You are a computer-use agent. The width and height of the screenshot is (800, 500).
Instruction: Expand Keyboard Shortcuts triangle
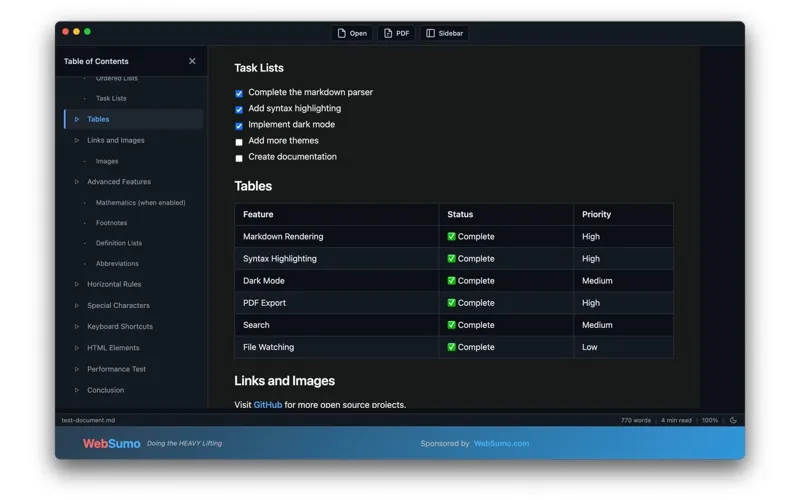click(77, 327)
